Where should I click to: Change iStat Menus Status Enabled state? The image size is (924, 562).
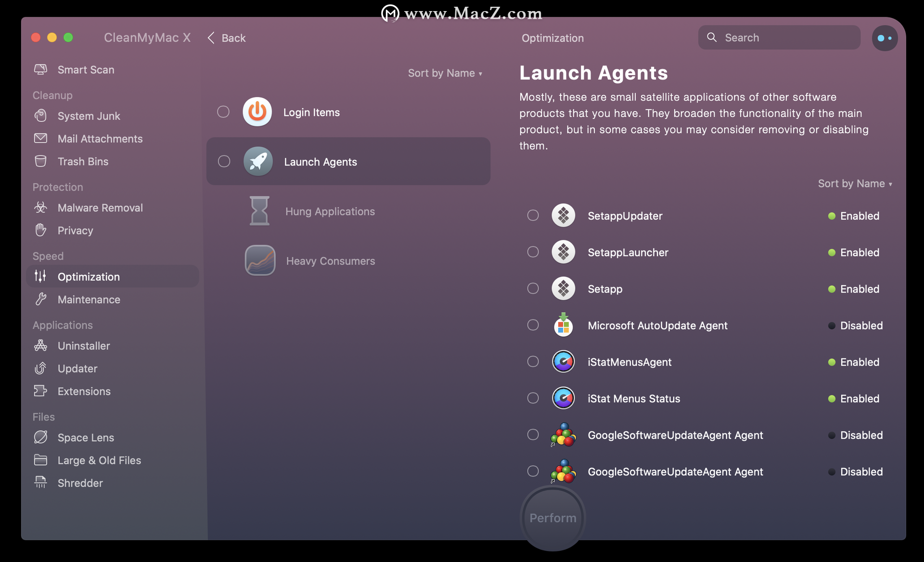(x=854, y=399)
